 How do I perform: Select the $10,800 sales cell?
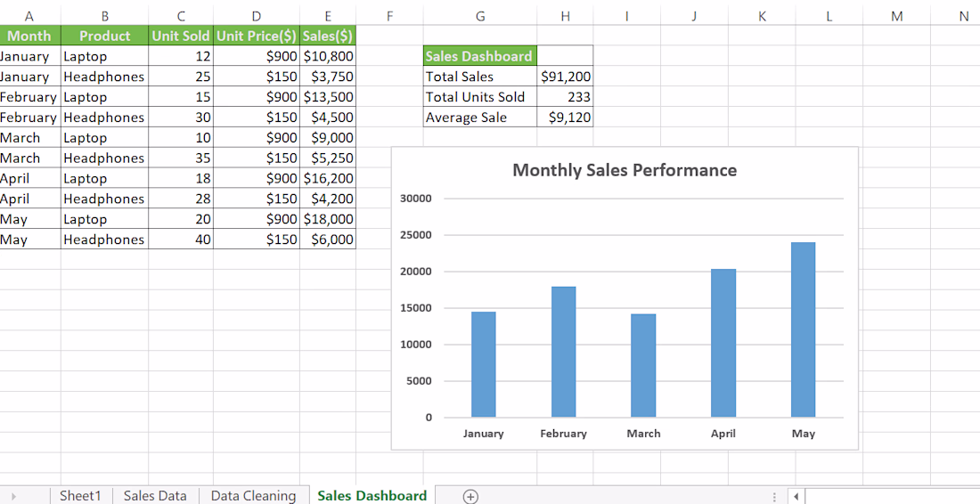click(x=328, y=56)
